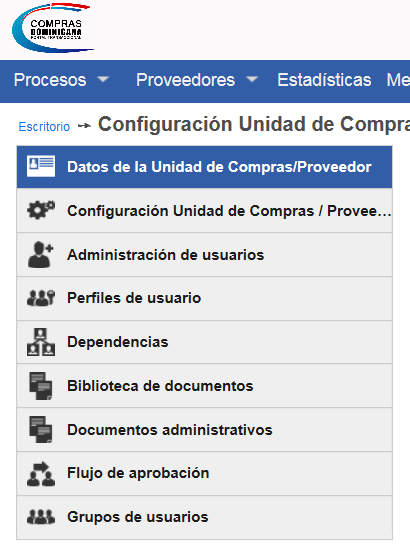Follow the Escritorio breadcrumb link
Viewport: 410px width, 551px height.
pyautogui.click(x=44, y=127)
